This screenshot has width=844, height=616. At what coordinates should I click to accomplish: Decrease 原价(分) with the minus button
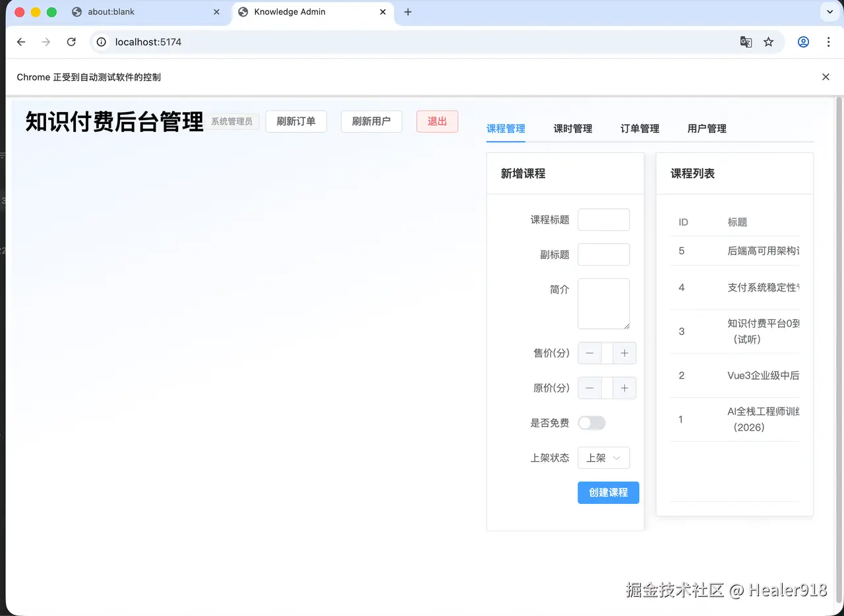click(x=589, y=388)
